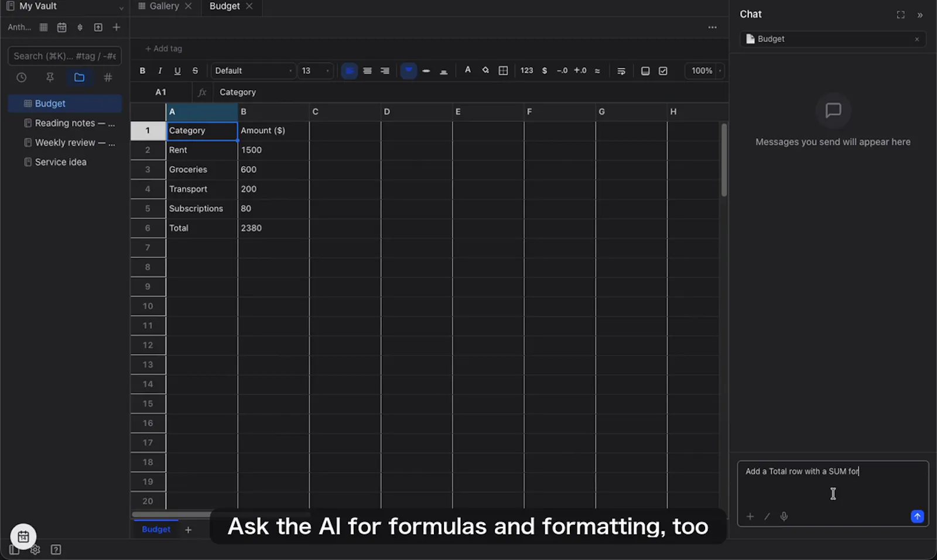
Task: Decrease decimal places
Action: point(562,71)
